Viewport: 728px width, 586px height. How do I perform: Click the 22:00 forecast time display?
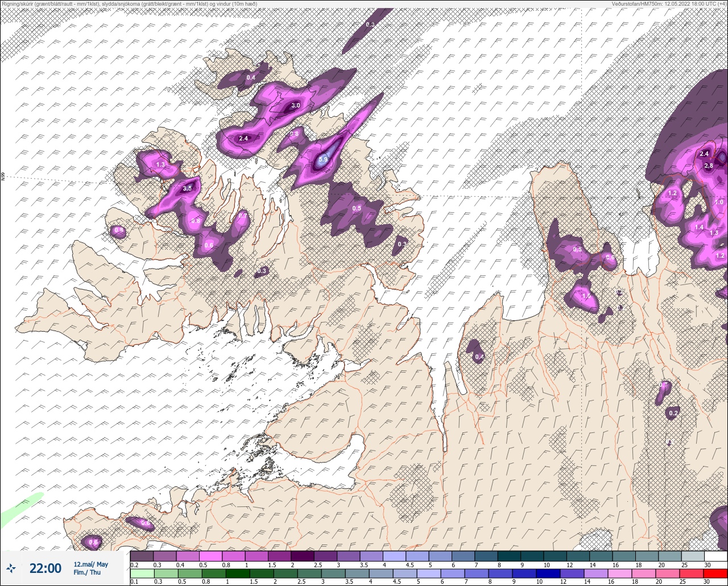(45, 568)
